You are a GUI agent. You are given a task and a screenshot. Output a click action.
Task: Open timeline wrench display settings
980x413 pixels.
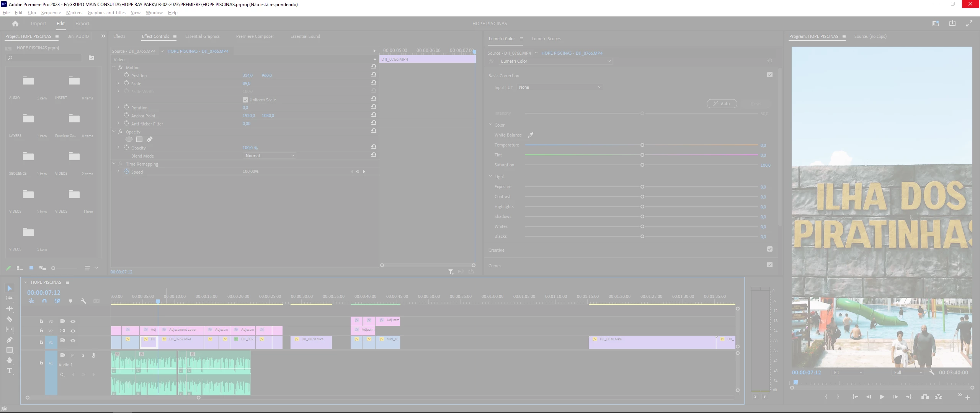(83, 301)
